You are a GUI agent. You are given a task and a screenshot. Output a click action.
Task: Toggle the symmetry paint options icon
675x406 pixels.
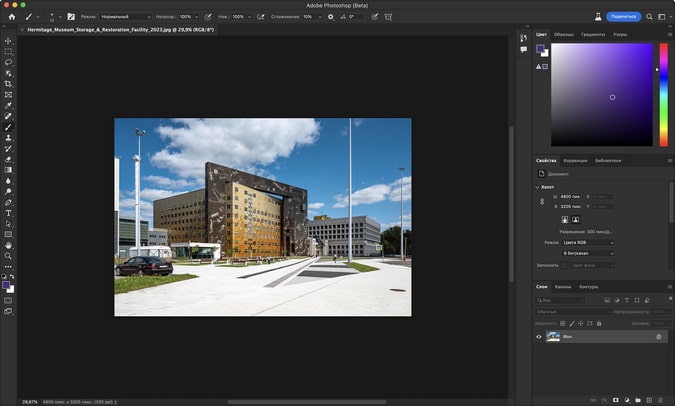[x=388, y=17]
